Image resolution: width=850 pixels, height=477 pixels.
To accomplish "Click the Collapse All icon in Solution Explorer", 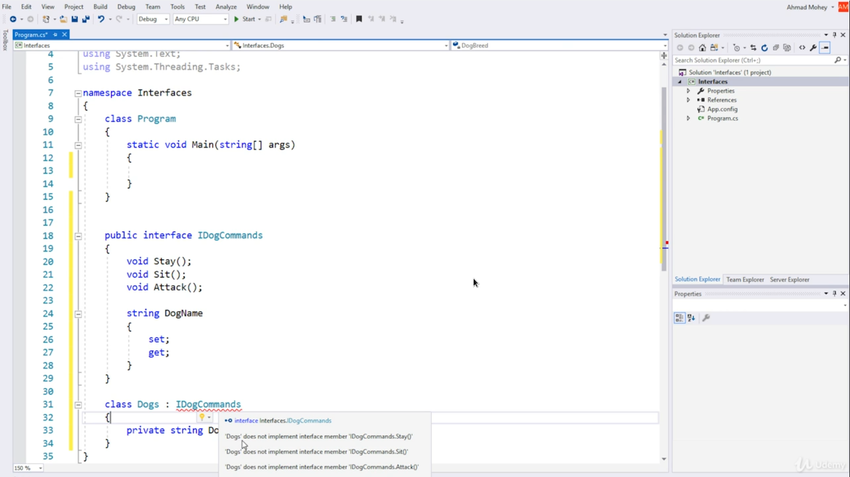I will click(x=776, y=48).
